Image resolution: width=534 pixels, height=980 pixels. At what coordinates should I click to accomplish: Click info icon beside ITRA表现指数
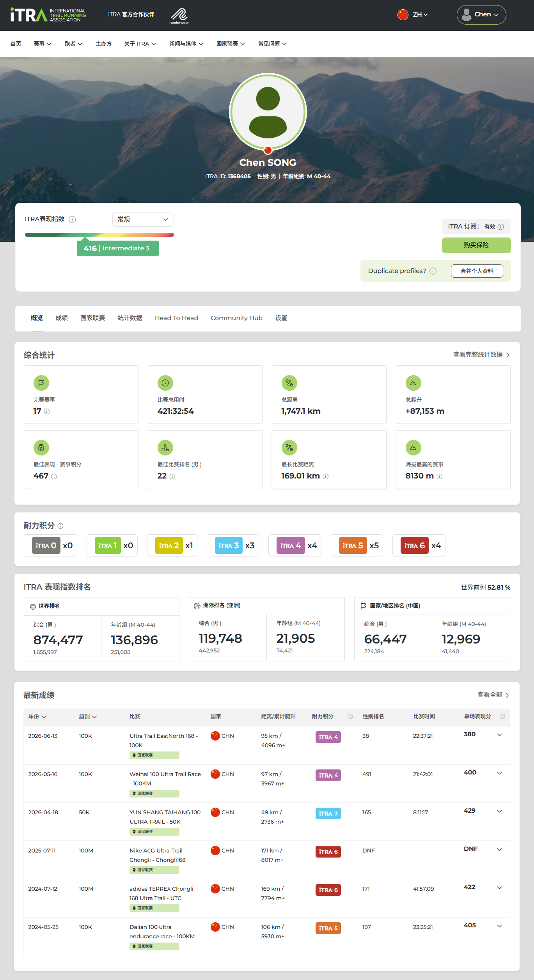pos(72,220)
